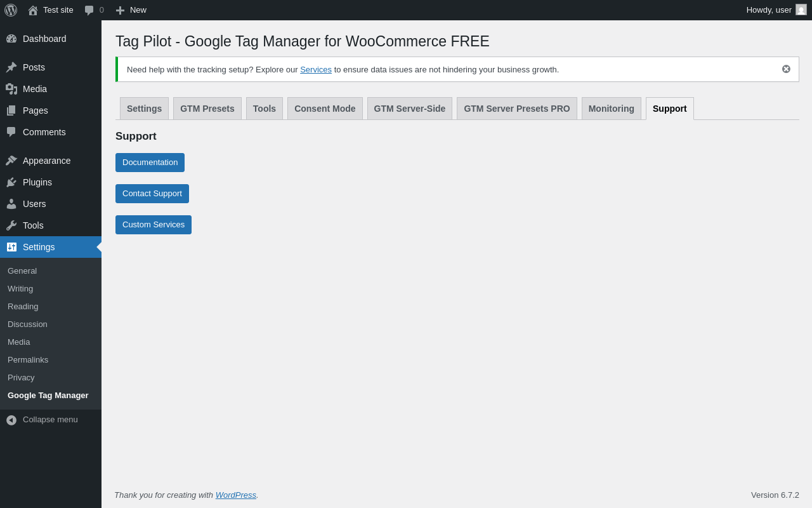Open the WordPress logo menu
812x508 pixels.
(11, 10)
